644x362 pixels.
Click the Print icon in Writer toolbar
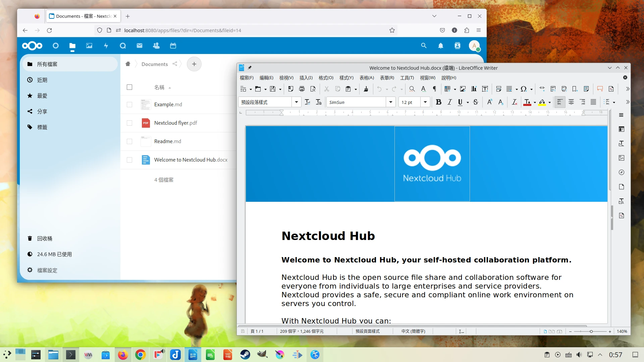click(x=302, y=89)
